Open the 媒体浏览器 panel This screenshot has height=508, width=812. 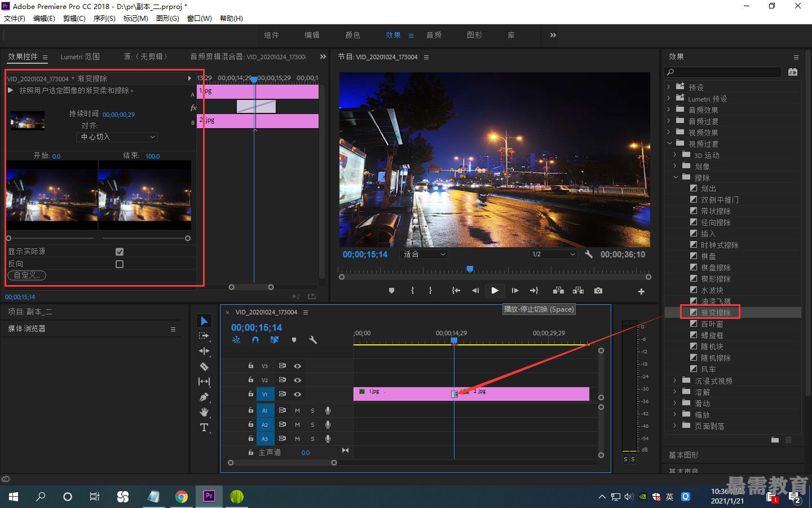(27, 329)
